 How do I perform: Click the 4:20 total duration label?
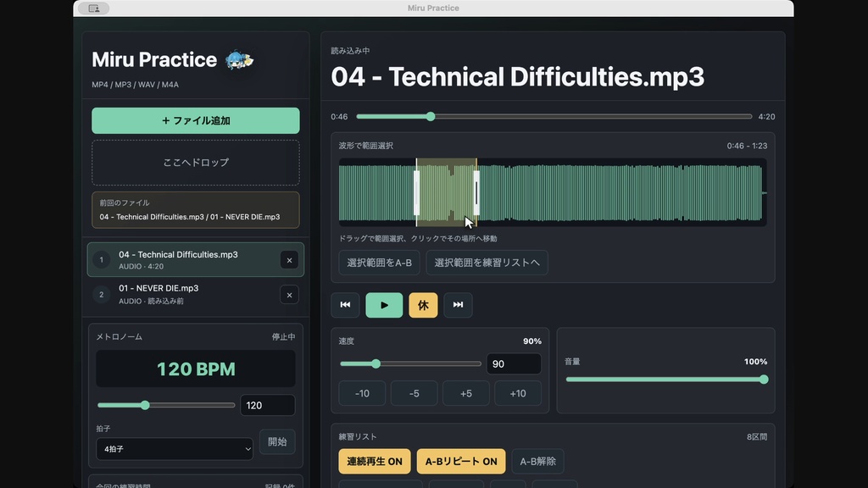click(766, 117)
